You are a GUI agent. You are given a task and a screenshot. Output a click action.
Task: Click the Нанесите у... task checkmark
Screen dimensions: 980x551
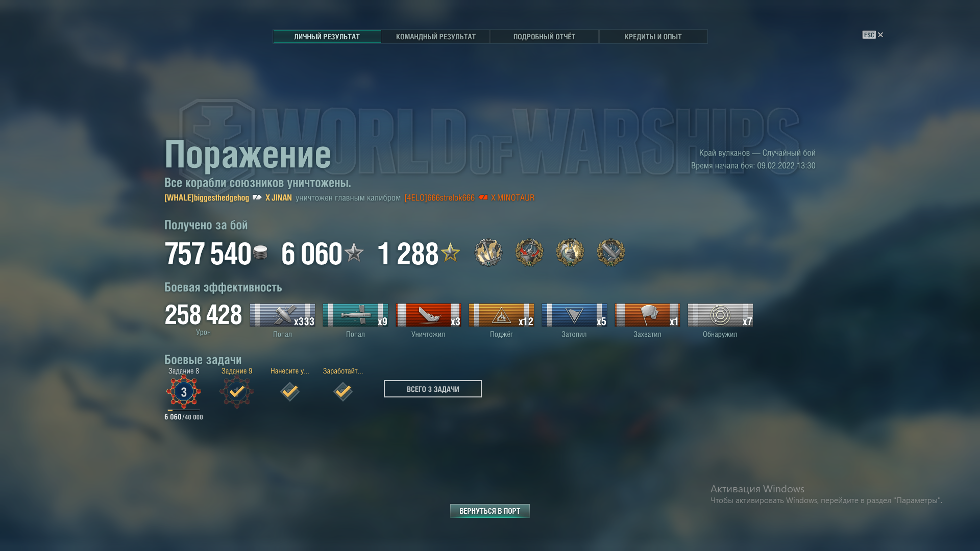(x=290, y=392)
